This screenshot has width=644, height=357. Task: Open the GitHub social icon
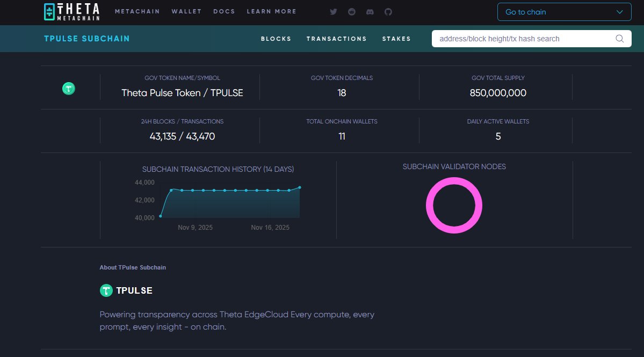[x=388, y=12]
